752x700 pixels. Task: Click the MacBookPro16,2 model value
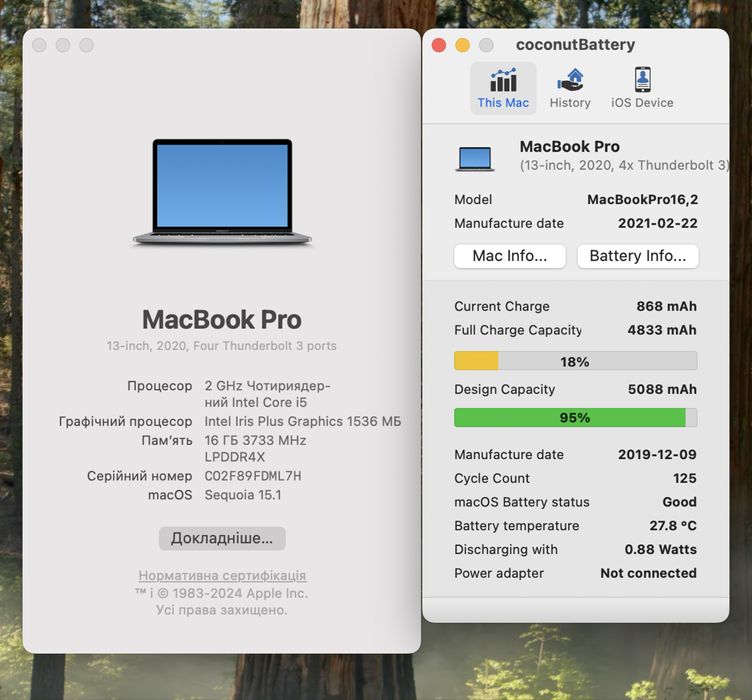tap(642, 199)
